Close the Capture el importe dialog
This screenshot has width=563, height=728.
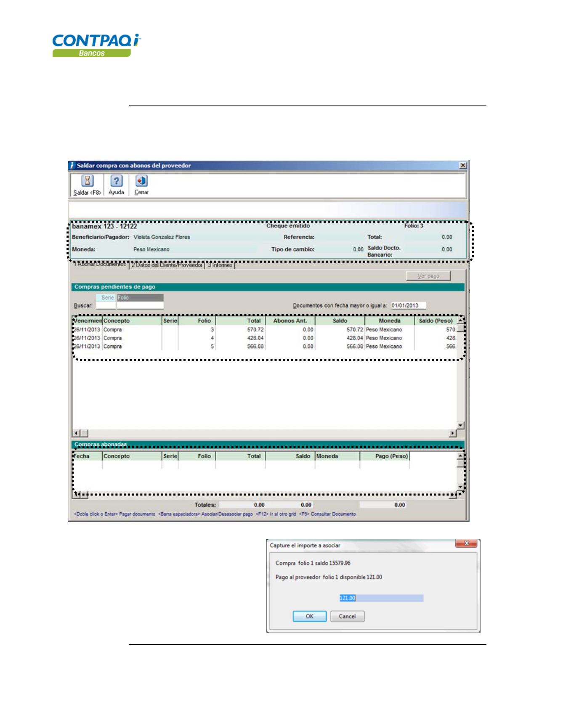[466, 544]
